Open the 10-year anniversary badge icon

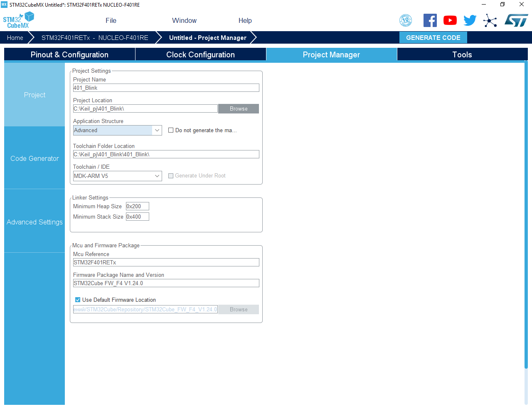pyautogui.click(x=406, y=20)
